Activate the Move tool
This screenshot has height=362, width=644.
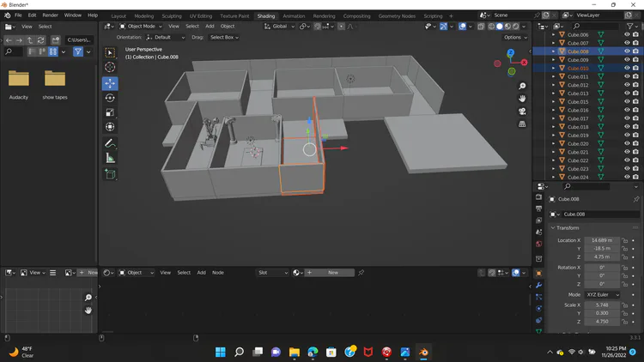click(x=110, y=83)
